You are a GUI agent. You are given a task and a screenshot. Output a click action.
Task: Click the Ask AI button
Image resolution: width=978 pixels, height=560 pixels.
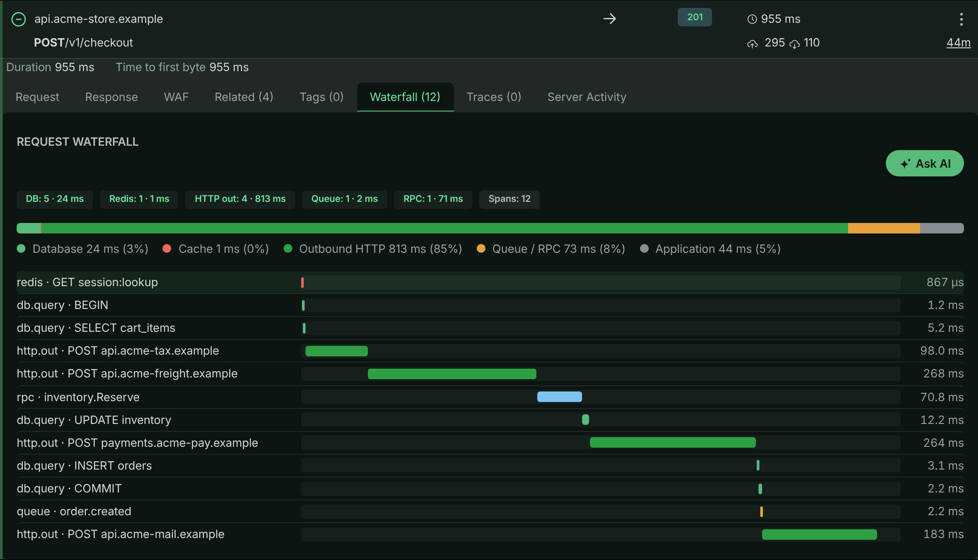pyautogui.click(x=924, y=164)
